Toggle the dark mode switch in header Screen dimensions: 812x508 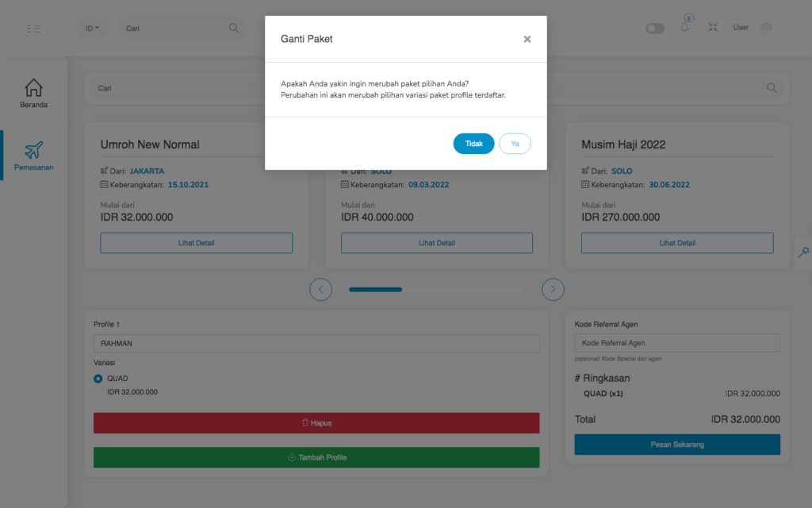coord(655,29)
